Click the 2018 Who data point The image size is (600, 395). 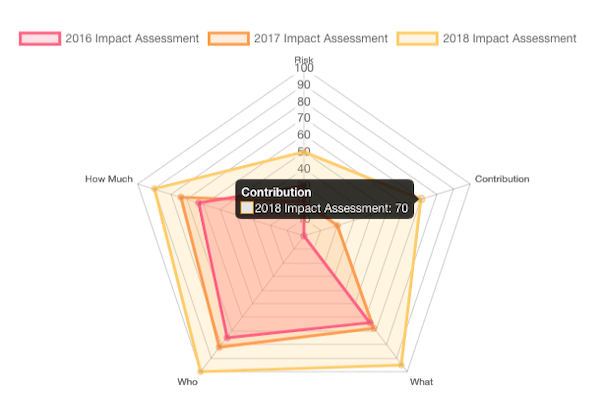click(x=201, y=371)
